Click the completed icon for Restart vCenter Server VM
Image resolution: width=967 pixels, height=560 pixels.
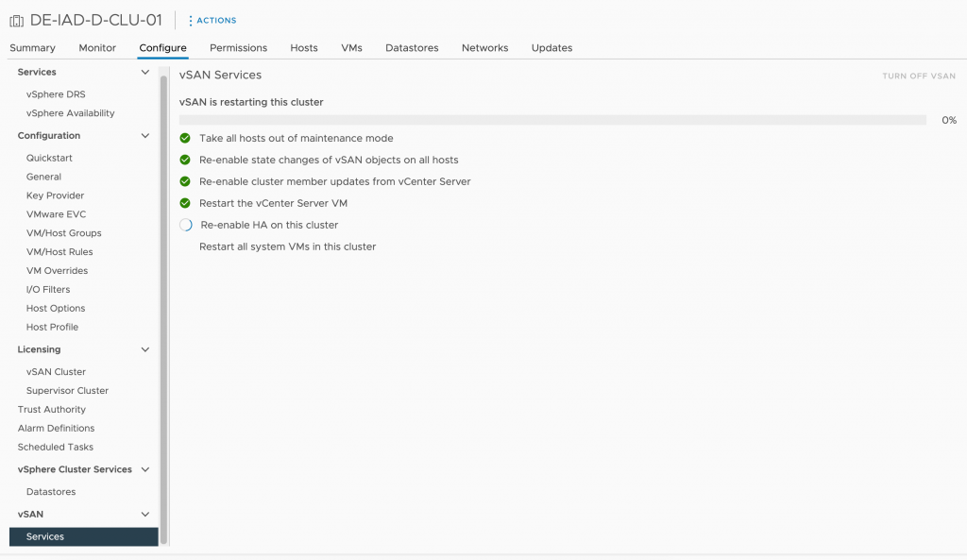click(x=184, y=202)
